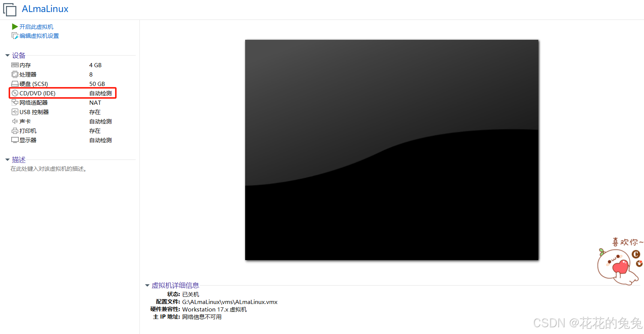Select the printer device icon
The width and height of the screenshot is (644, 334).
tap(15, 131)
